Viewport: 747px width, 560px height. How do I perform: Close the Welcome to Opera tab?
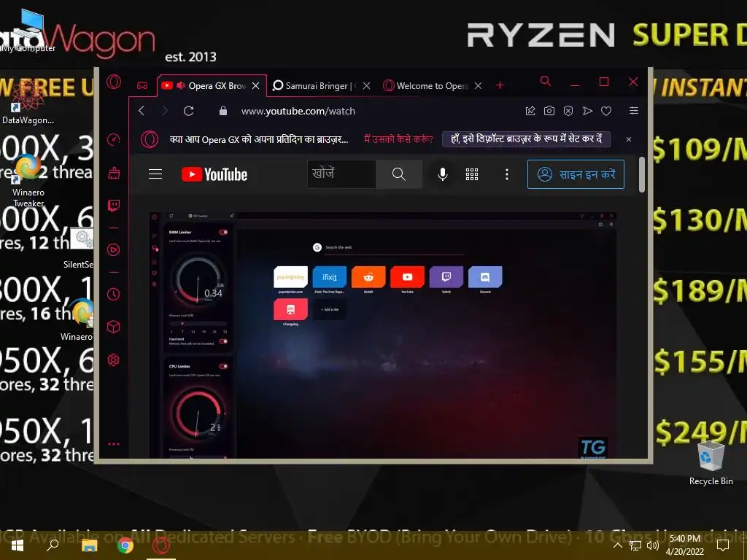pos(479,86)
